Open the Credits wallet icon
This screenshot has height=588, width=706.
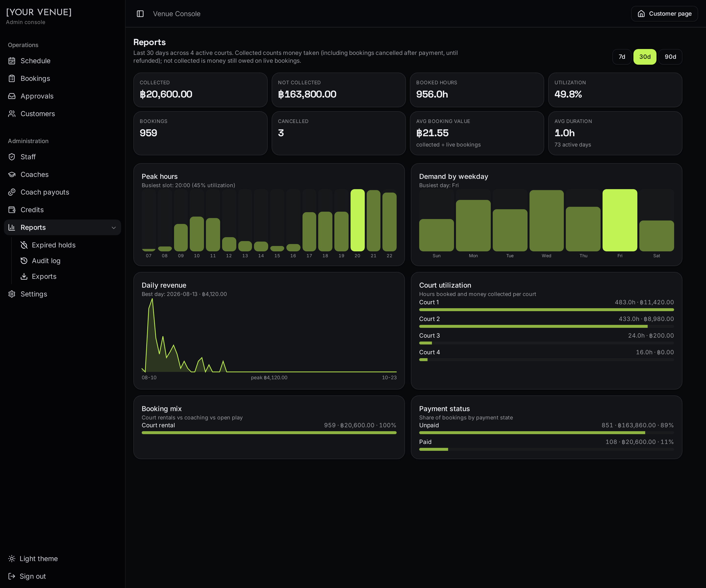pyautogui.click(x=12, y=210)
